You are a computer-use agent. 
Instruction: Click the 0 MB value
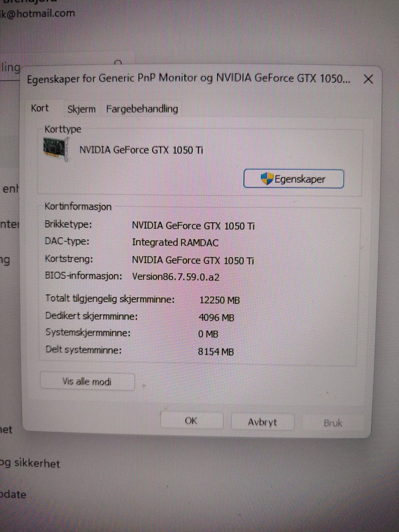(208, 334)
